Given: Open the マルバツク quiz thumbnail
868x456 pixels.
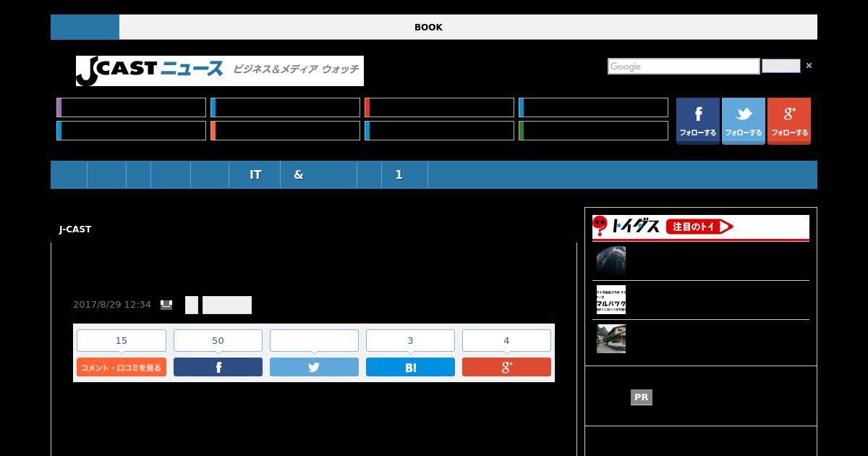Looking at the screenshot, I should tap(611, 300).
